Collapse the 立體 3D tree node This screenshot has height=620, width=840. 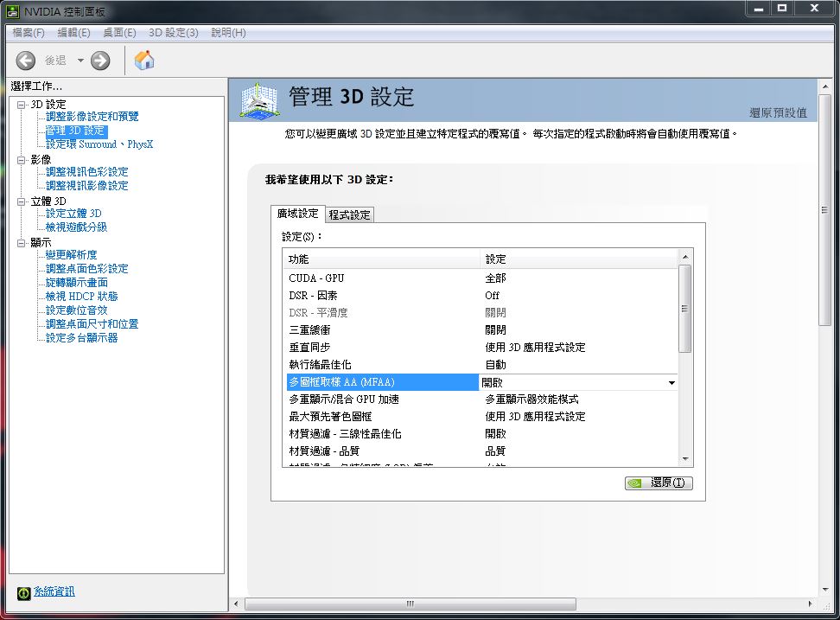pyautogui.click(x=21, y=201)
